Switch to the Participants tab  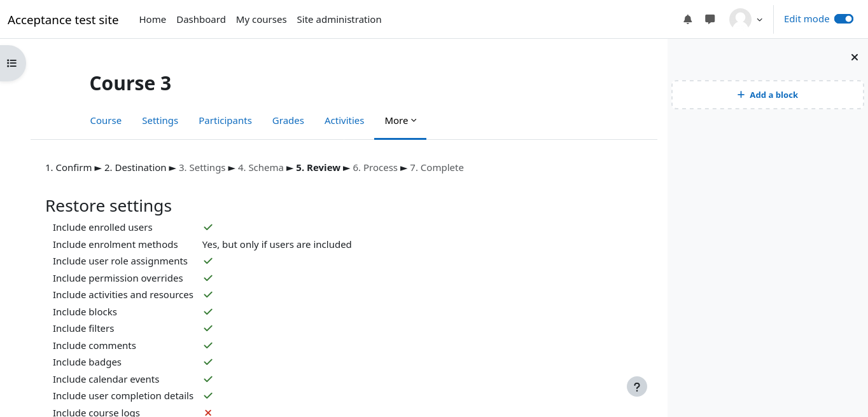click(x=225, y=121)
